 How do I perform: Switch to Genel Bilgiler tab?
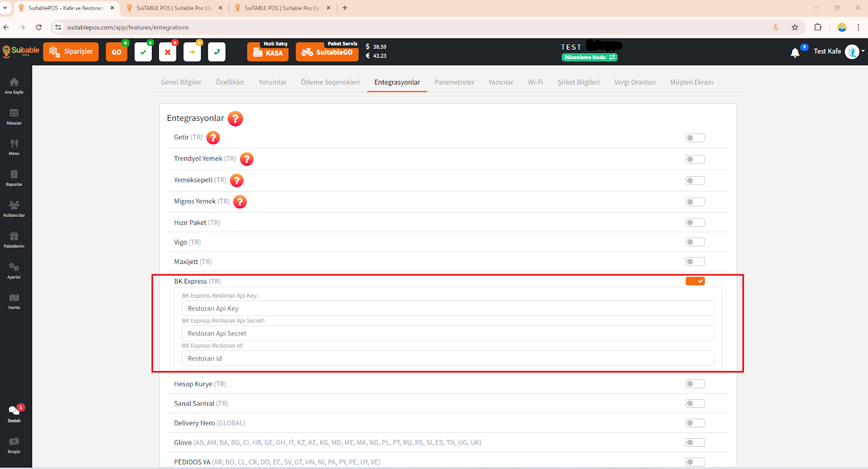pos(181,82)
